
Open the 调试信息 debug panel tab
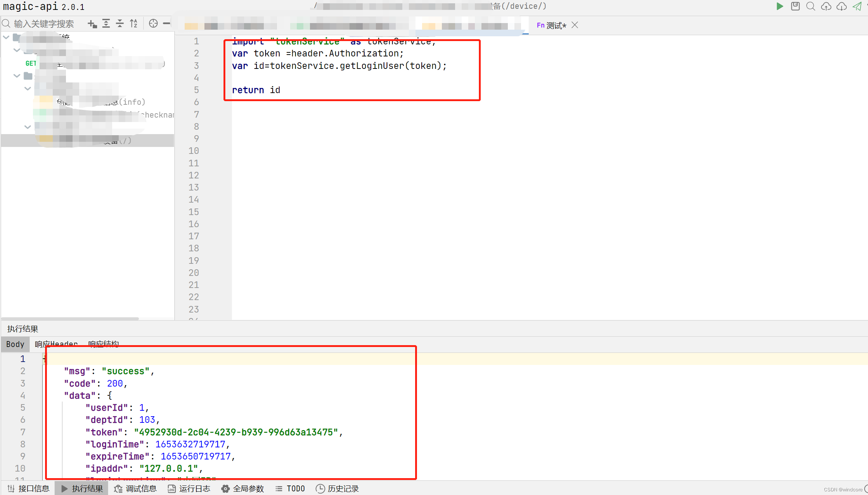pos(135,488)
